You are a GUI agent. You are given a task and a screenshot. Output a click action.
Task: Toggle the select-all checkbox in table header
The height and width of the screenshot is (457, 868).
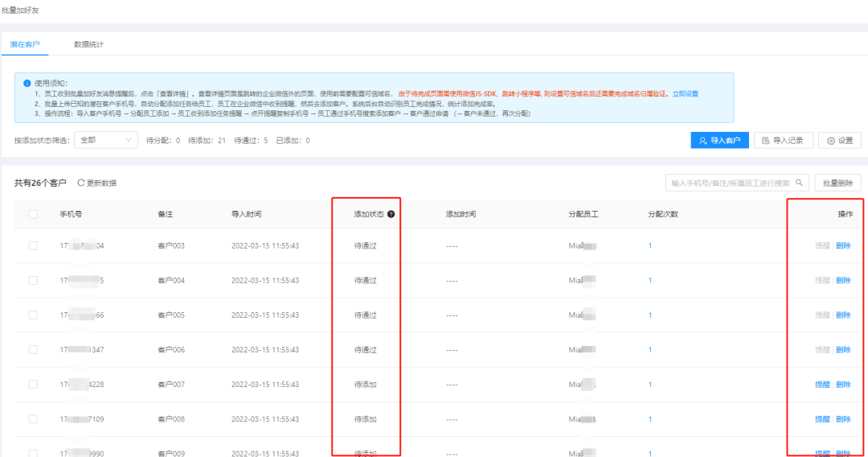click(x=33, y=214)
